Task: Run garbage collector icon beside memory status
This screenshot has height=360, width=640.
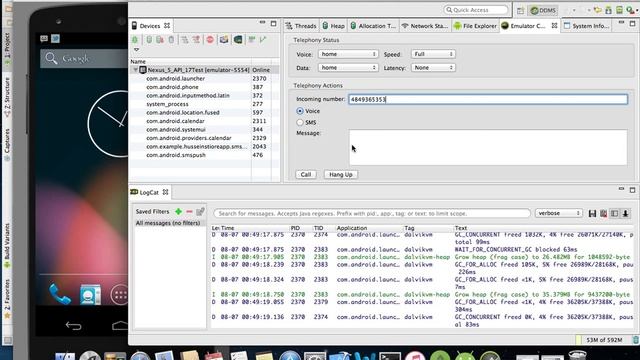Action: [636, 340]
